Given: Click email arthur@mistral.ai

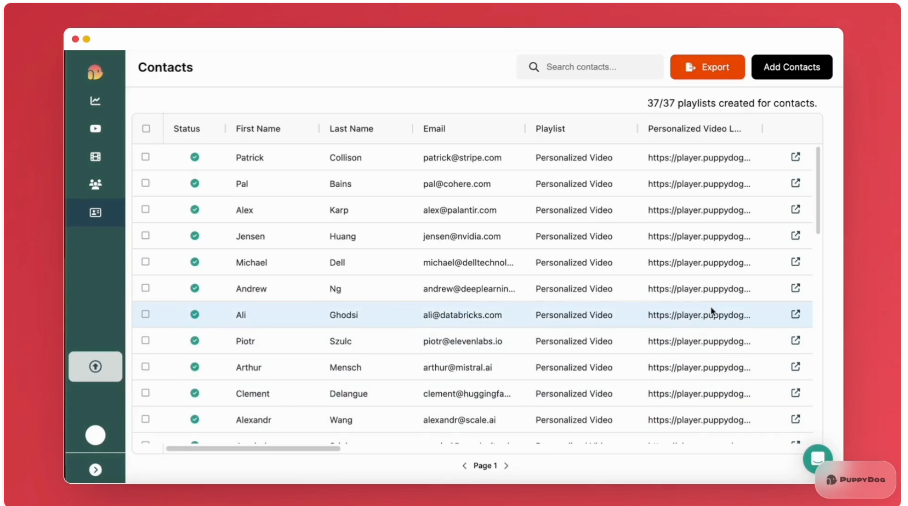Looking at the screenshot, I should pyautogui.click(x=457, y=367).
